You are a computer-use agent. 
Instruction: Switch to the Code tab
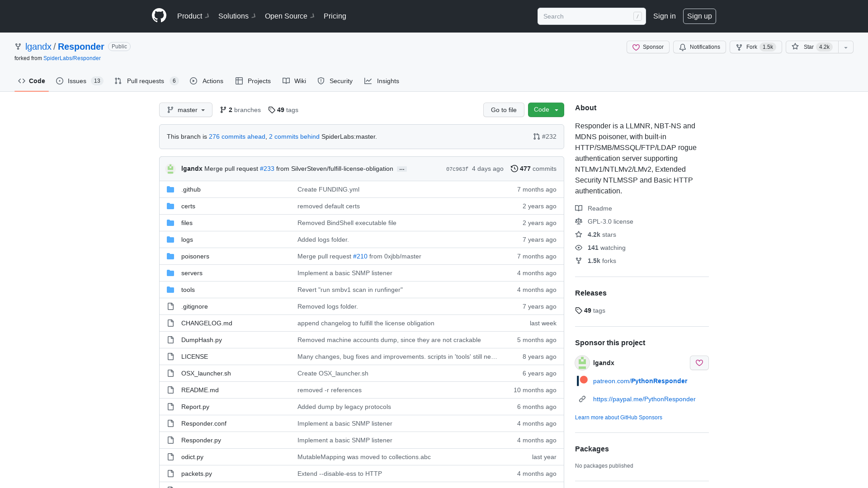(32, 81)
